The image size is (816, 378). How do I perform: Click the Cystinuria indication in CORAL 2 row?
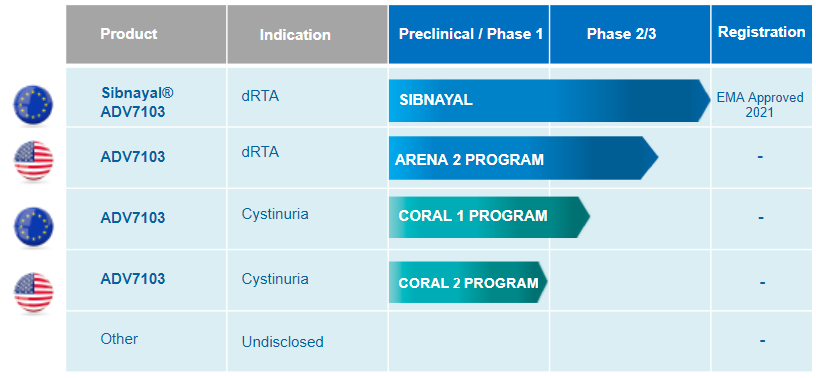(275, 279)
